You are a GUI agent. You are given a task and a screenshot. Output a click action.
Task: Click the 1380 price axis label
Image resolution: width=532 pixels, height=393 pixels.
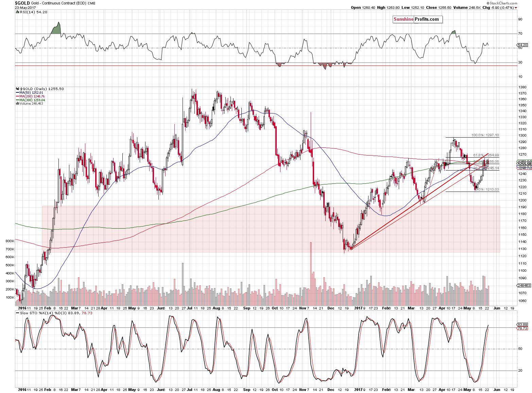coord(522,87)
